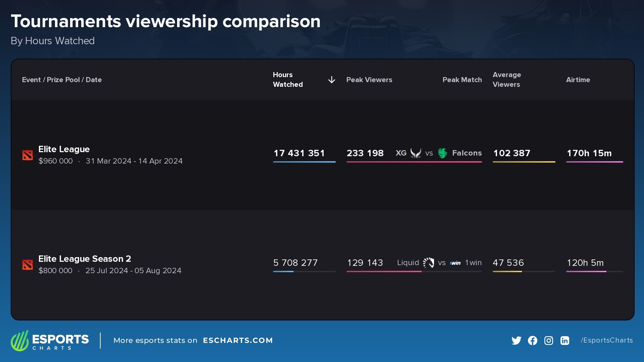
Task: Click the 17 431 351 hours watched value
Action: (299, 153)
